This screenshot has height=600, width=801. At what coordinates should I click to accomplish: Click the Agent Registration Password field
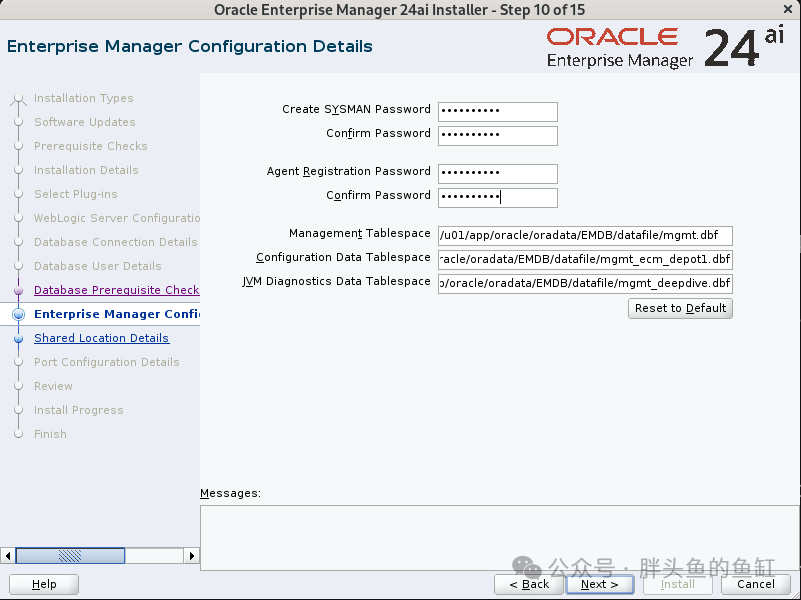pos(498,174)
